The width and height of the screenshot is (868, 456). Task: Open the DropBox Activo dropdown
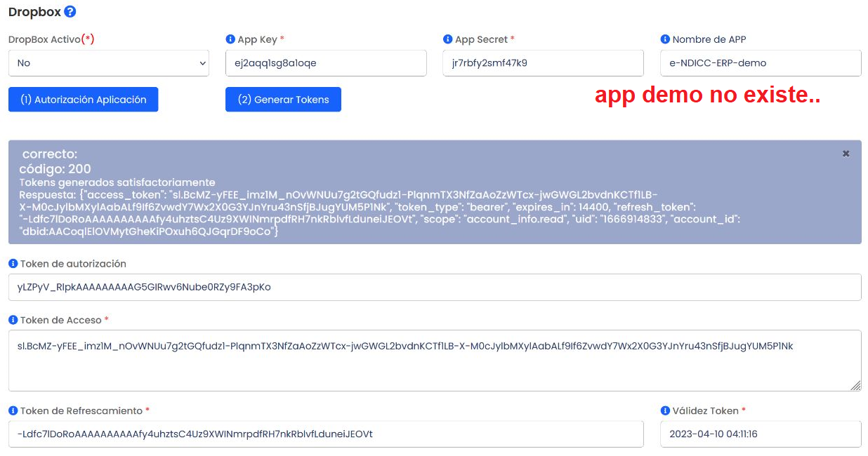pos(108,63)
